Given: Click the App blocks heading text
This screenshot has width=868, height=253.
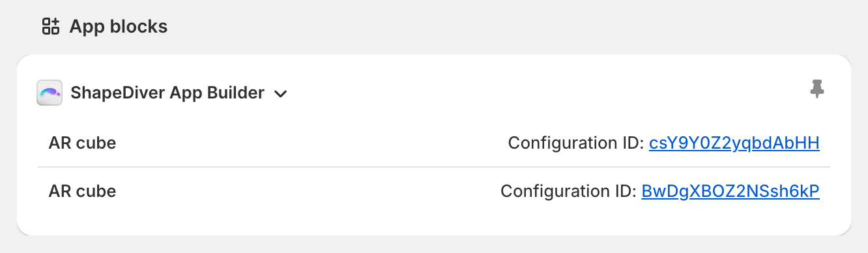Looking at the screenshot, I should [119, 27].
